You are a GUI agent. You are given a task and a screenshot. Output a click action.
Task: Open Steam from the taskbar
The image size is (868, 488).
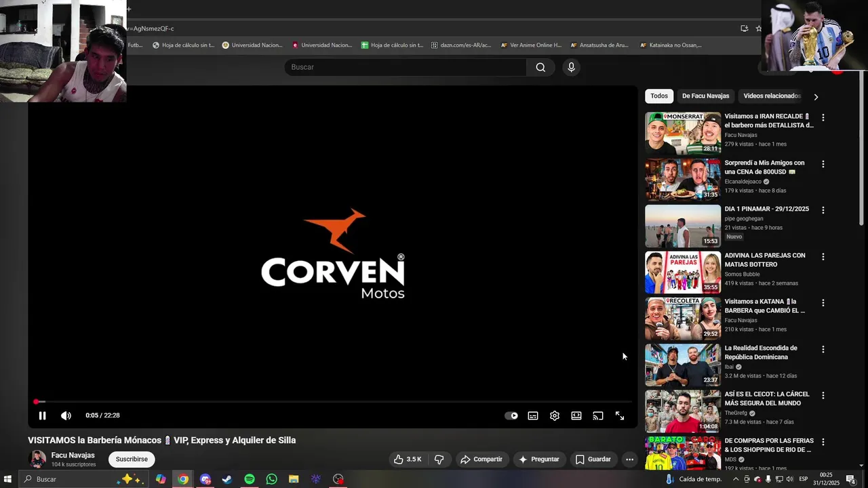coord(227,479)
